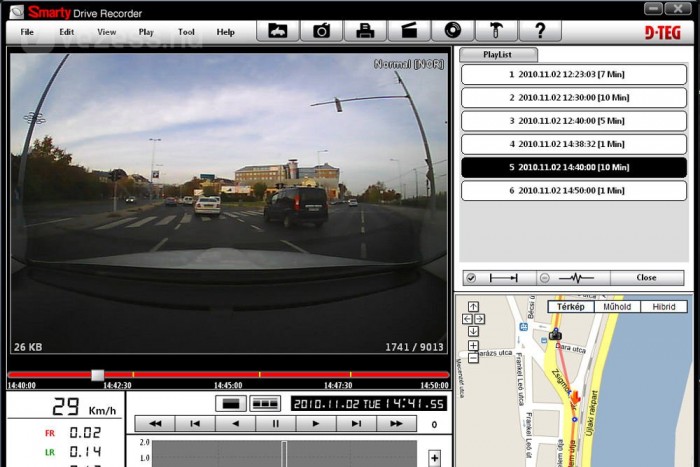Viewport: 700px width, 467px height.
Task: Pan the map upward with the arrow
Action: tap(473, 306)
